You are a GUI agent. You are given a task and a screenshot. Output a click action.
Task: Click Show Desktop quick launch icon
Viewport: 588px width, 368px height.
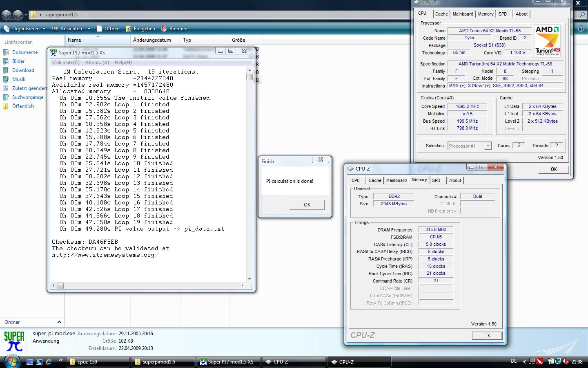pos(30,362)
